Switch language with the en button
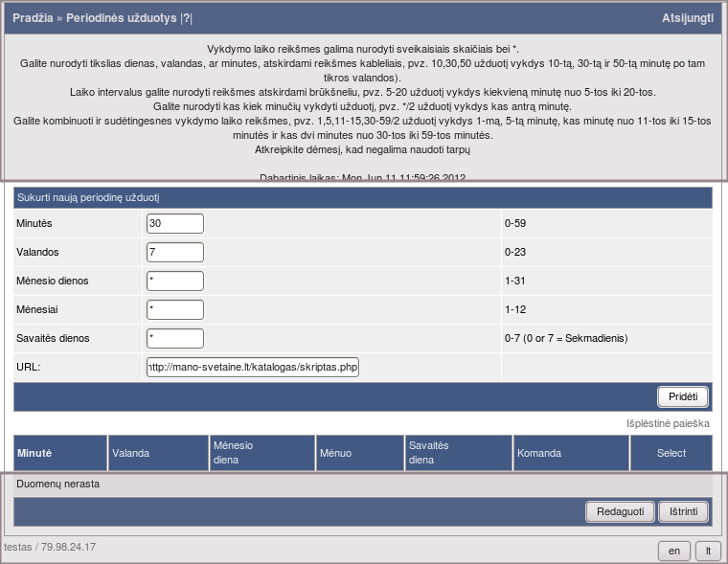 tap(673, 551)
